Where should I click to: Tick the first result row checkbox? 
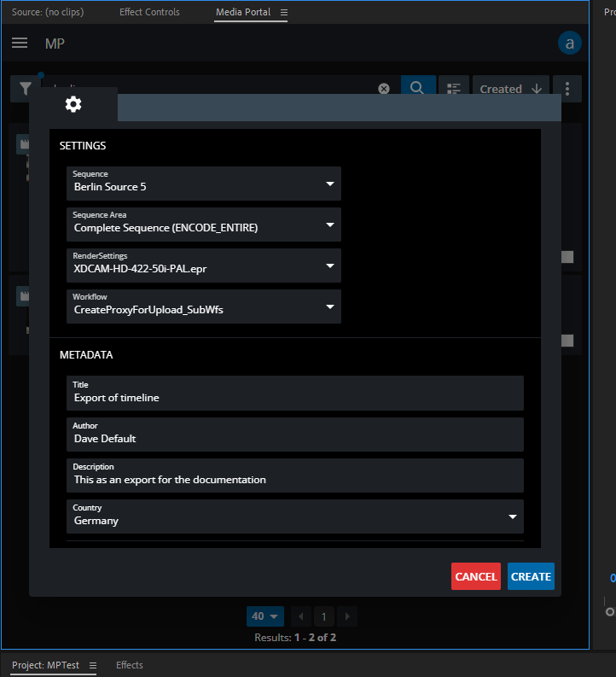(x=567, y=257)
